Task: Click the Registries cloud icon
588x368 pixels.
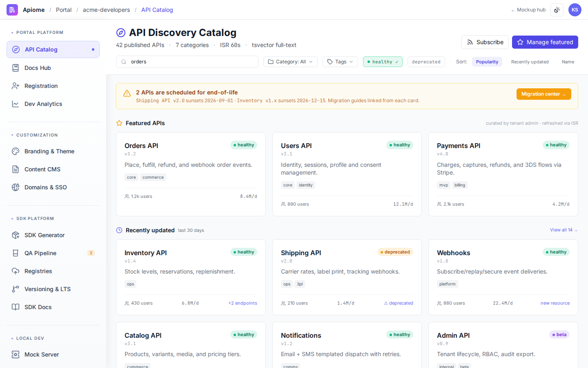Action: 16,271
